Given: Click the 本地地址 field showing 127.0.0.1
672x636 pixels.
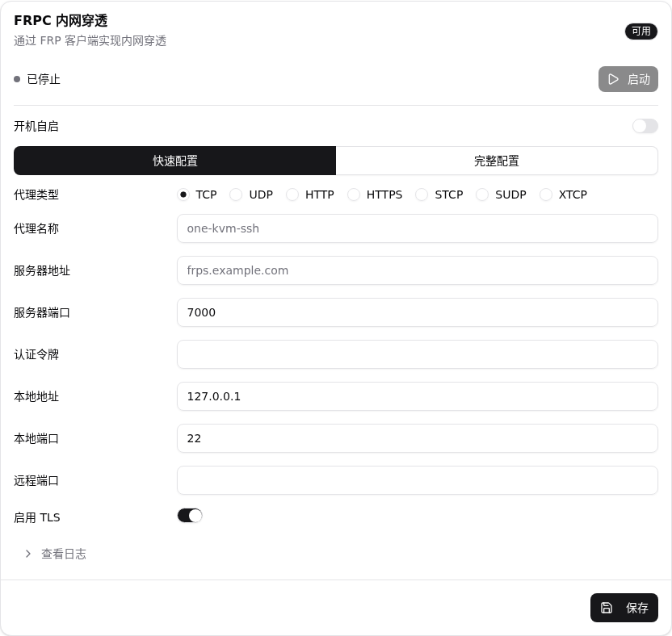Looking at the screenshot, I should point(418,396).
